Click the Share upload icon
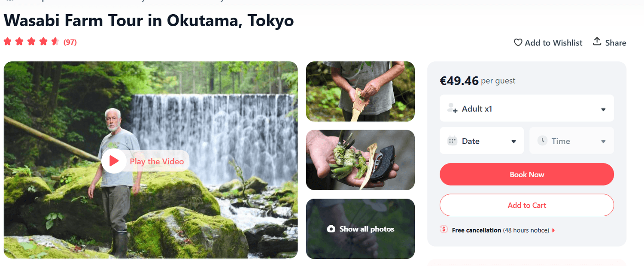Viewport: 644px width, 266px height. point(597,42)
